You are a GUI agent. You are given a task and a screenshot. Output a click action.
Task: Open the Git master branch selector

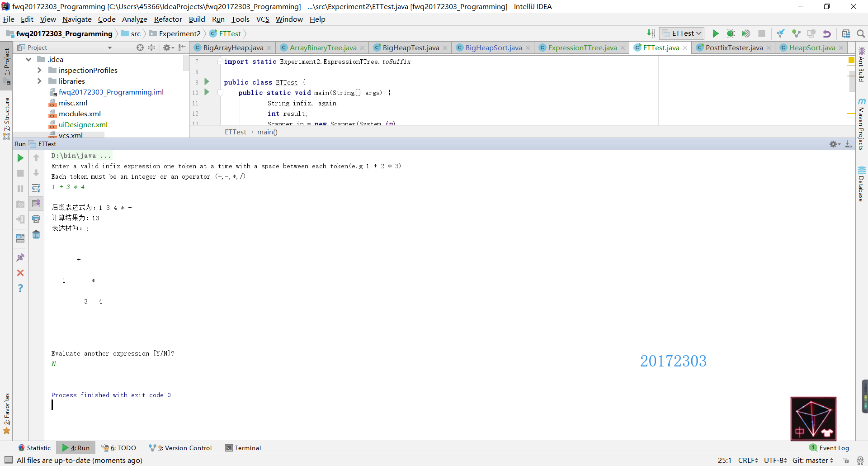813,460
